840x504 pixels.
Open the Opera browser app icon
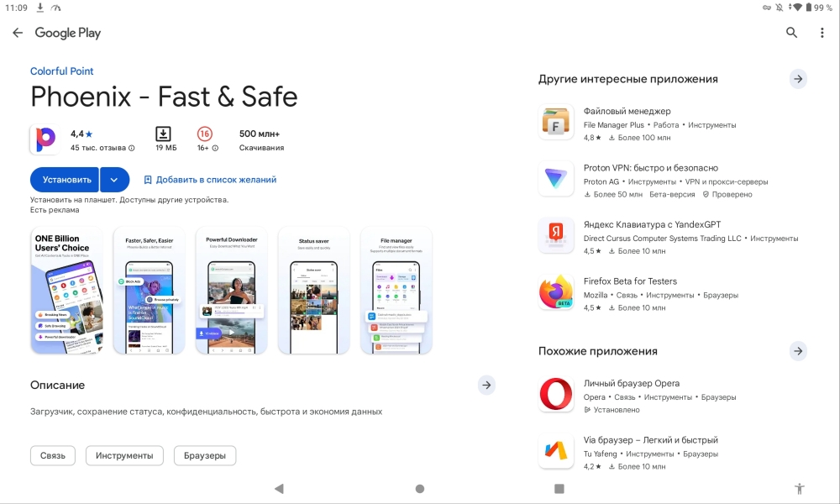(x=555, y=394)
